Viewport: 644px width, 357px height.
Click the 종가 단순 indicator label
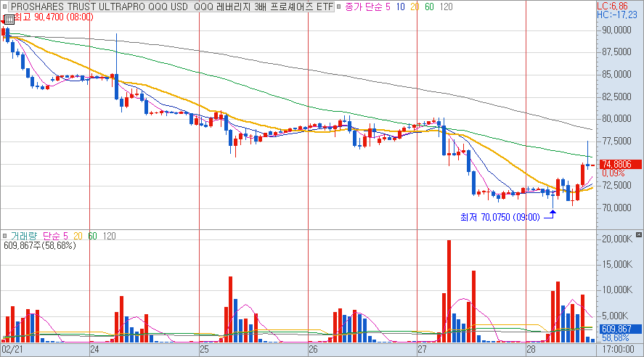[364, 7]
